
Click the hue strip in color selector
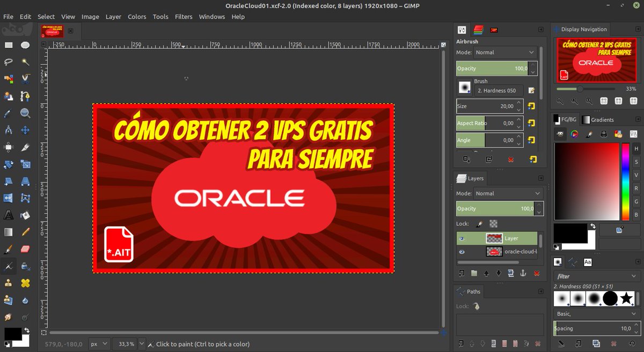tap(626, 182)
